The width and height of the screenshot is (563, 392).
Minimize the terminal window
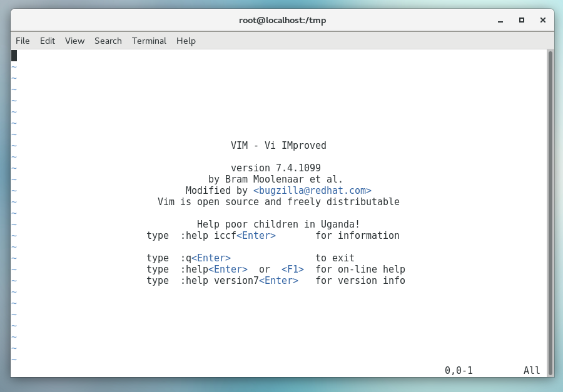pos(501,20)
